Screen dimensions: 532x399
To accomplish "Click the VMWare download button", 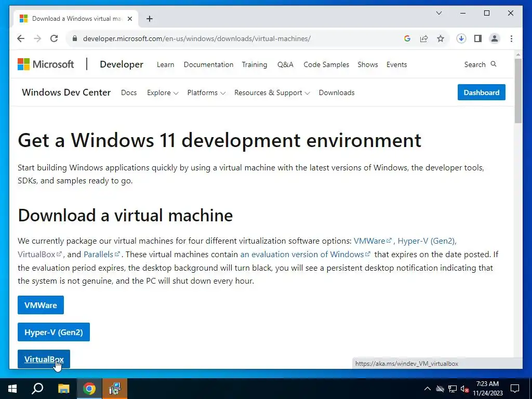I will point(41,305).
